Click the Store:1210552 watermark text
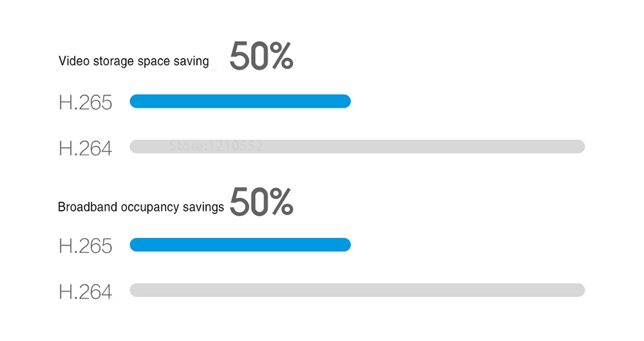Image resolution: width=644 pixels, height=341 pixels. click(x=216, y=146)
